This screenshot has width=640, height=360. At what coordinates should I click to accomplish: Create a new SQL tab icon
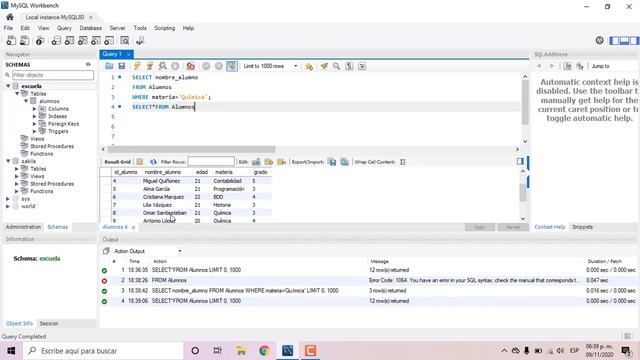pyautogui.click(x=11, y=40)
